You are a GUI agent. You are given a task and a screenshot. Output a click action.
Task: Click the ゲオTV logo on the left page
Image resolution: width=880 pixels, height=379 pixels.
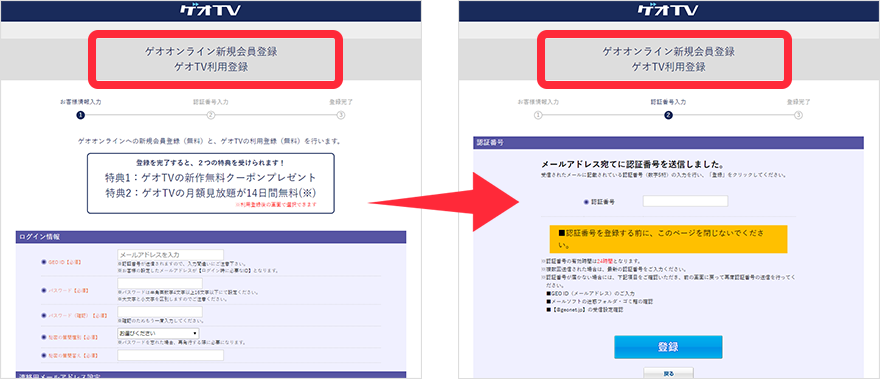(210, 10)
